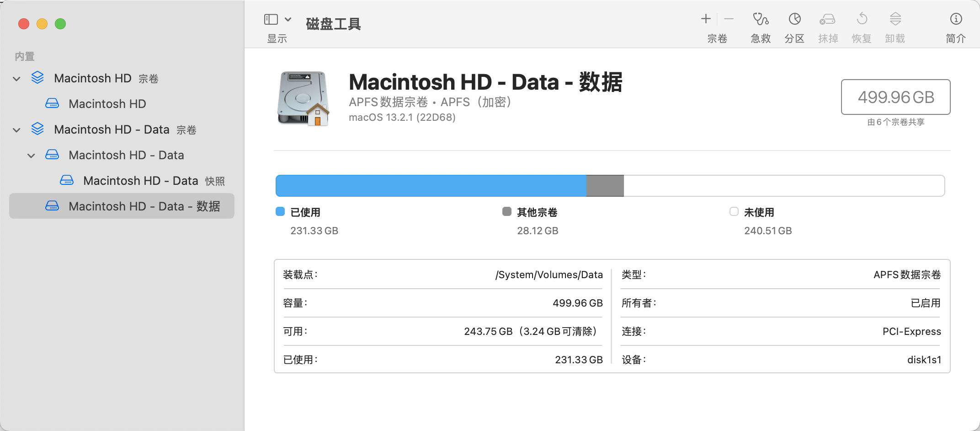The image size is (980, 431).
Task: Click the Restore (恢复) toolbar icon
Action: 862,19
